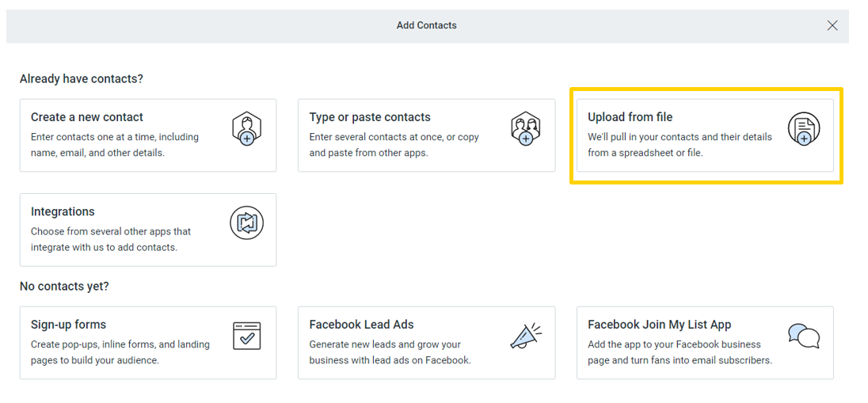Select the Create a new contact heading
The height and width of the screenshot is (403, 868).
point(87,117)
